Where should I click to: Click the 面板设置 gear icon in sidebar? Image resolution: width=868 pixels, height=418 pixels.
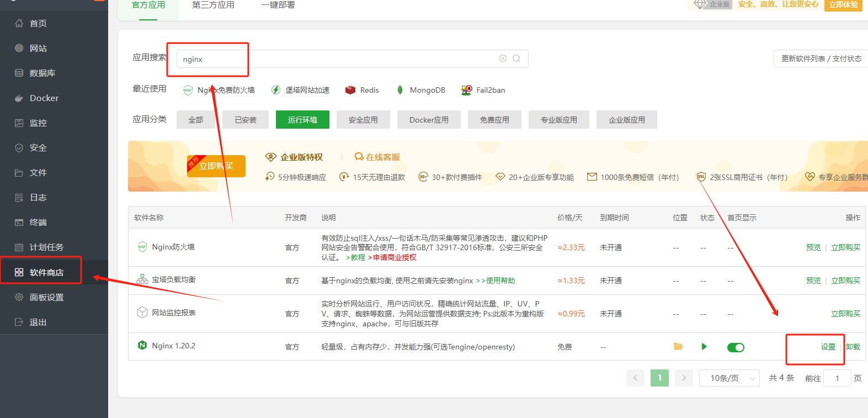click(x=19, y=297)
